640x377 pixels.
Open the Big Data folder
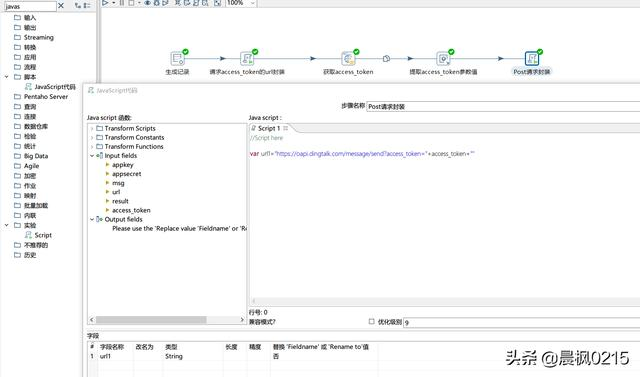point(31,156)
